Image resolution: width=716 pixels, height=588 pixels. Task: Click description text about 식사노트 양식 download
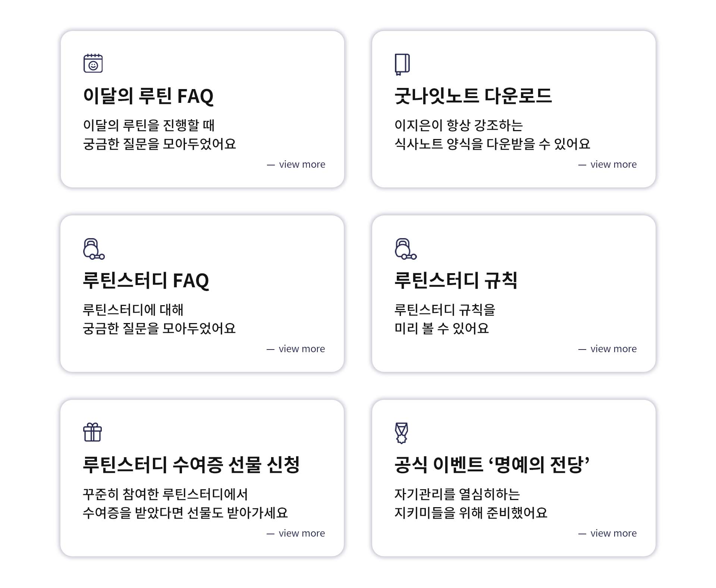[x=492, y=144]
